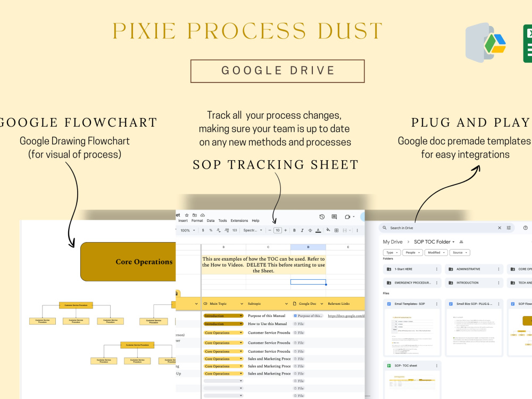Open the Tools menu in Sheets

[222, 221]
